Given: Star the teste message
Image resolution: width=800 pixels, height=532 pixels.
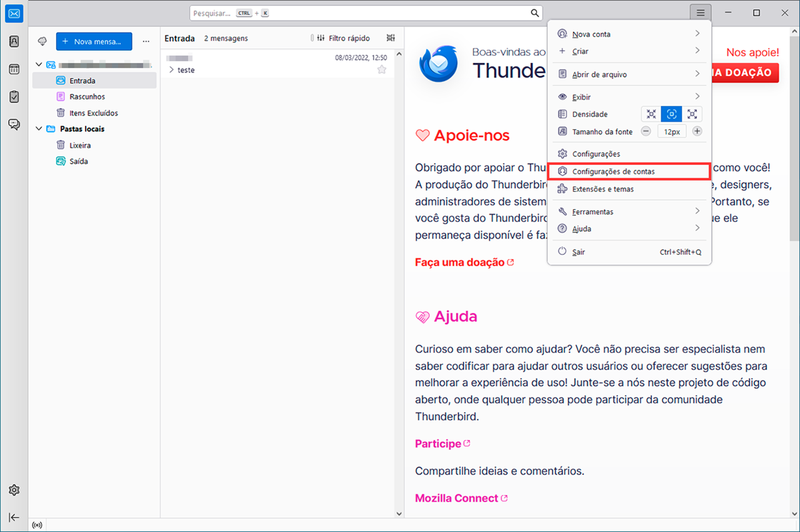Looking at the screenshot, I should point(382,70).
